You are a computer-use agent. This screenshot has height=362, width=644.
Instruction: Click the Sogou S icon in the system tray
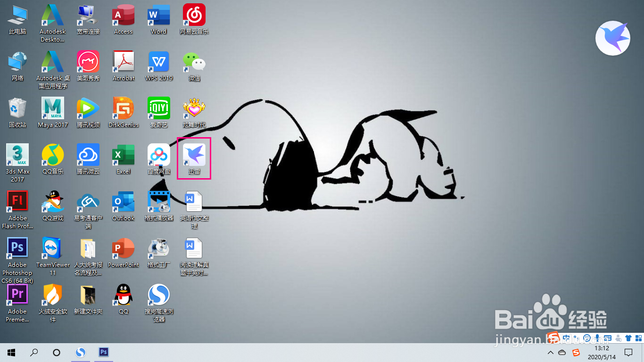tap(576, 353)
